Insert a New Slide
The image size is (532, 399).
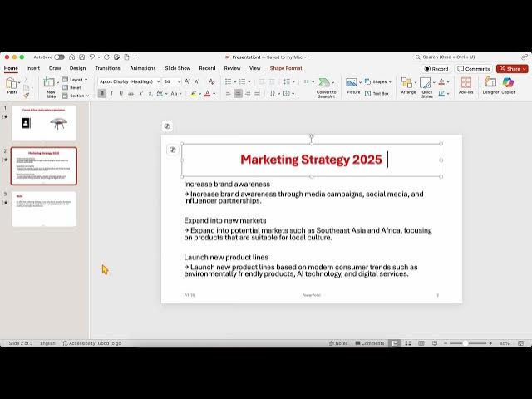coord(50,87)
